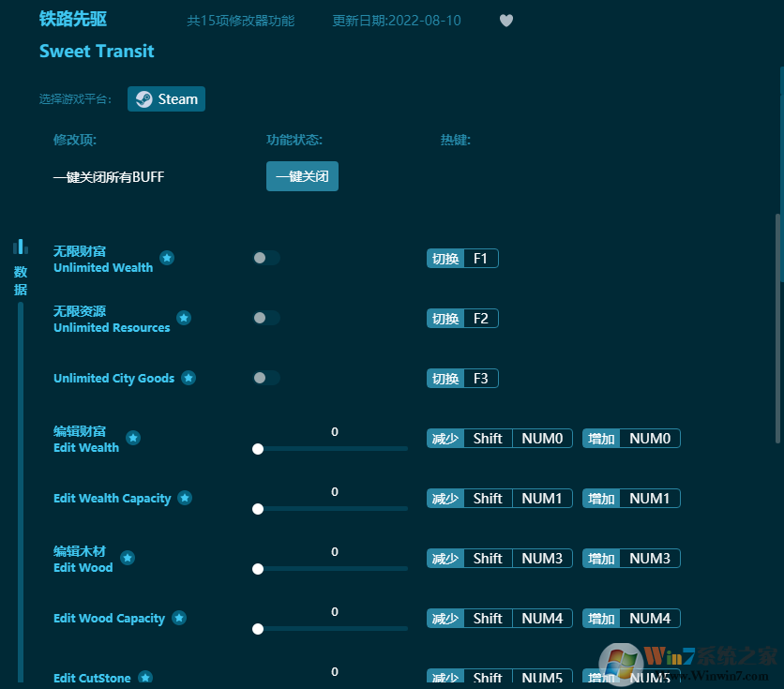Screen dimensions: 784x689
Task: Click the star beside Edit Wealth
Action: (132, 437)
